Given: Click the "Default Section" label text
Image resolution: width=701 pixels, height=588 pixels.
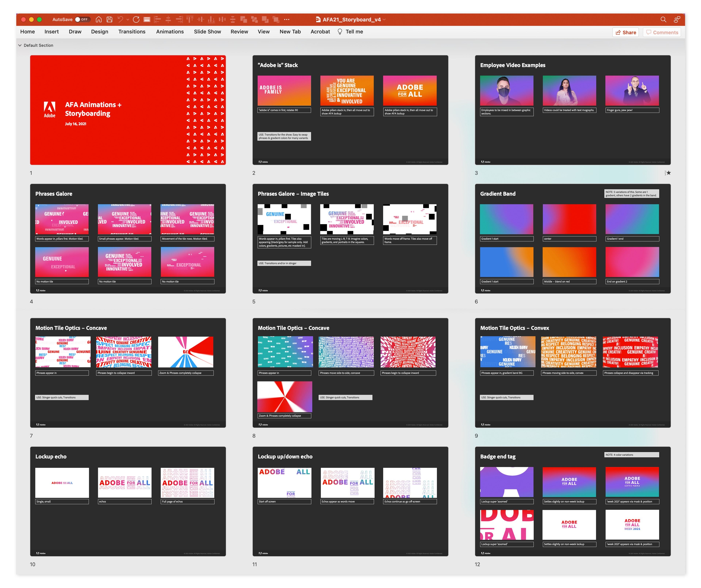Looking at the screenshot, I should [38, 45].
